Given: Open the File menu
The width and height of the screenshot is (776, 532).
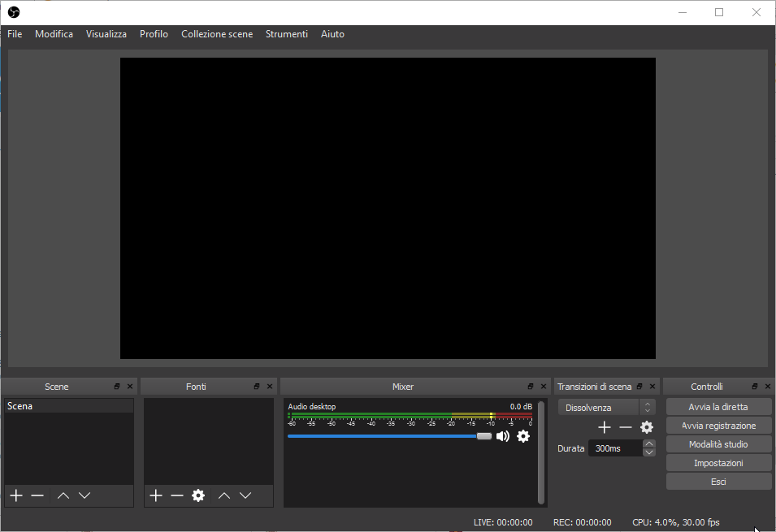Looking at the screenshot, I should (15, 34).
